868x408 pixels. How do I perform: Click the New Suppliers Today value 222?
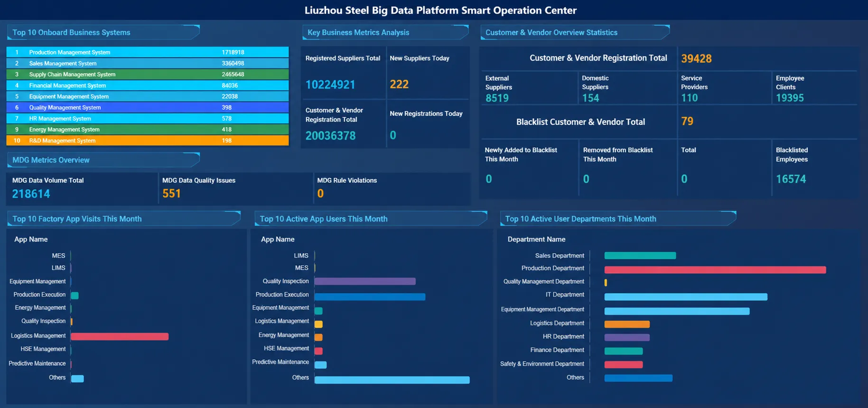click(399, 84)
